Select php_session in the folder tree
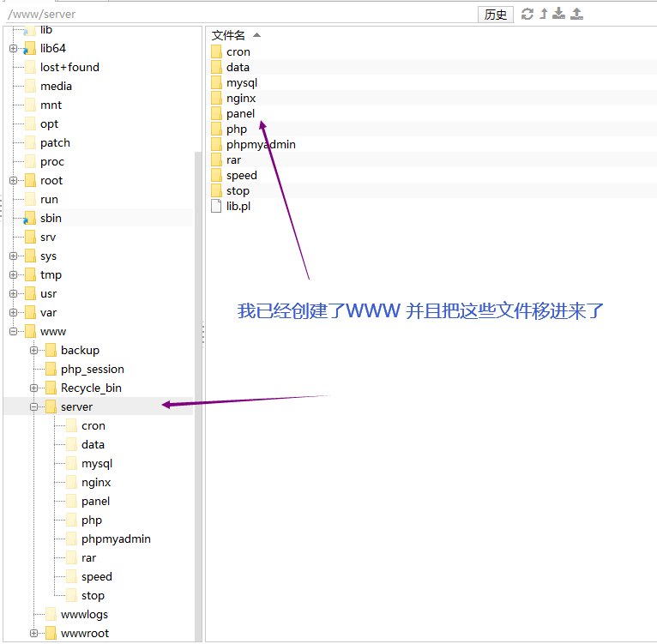Image resolution: width=657 pixels, height=644 pixels. pos(92,370)
